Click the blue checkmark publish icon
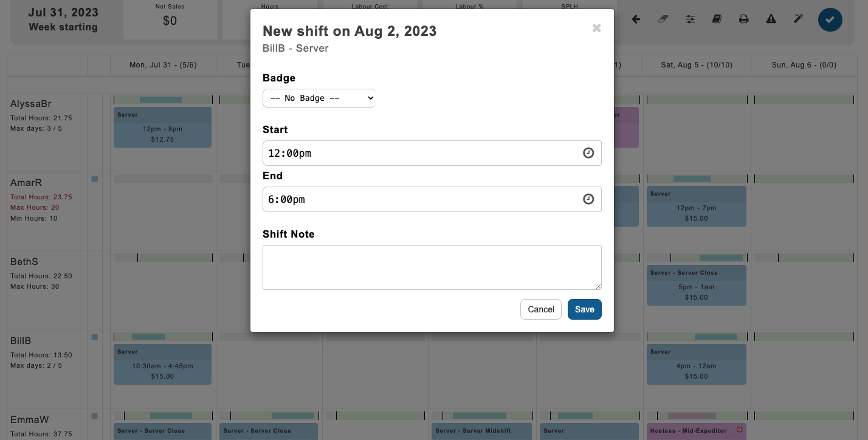This screenshot has width=868, height=440. click(x=830, y=19)
